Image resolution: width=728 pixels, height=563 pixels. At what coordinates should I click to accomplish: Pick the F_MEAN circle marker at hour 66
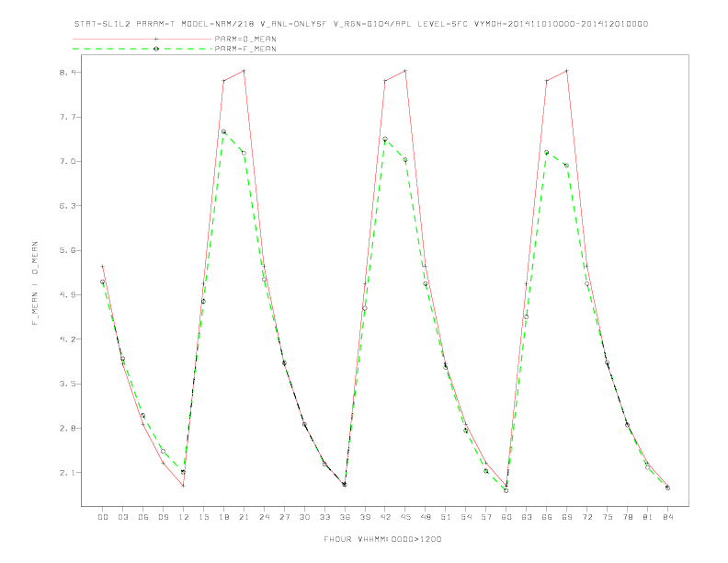(547, 153)
